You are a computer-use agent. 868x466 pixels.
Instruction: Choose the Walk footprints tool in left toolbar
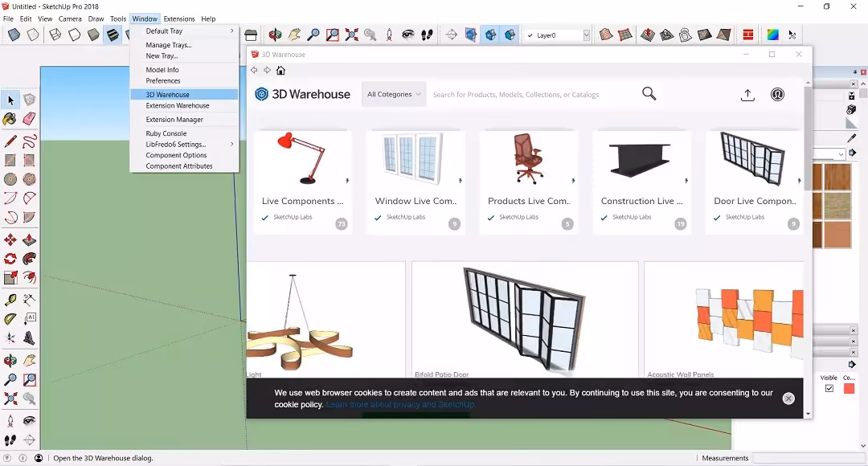[x=10, y=440]
